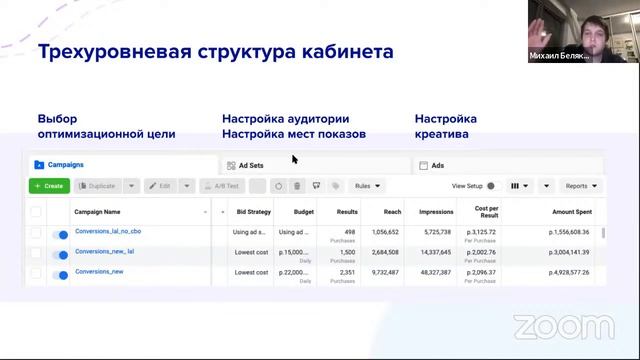640x360 pixels.
Task: Open the Conversions_new campaign link
Action: click(99, 271)
